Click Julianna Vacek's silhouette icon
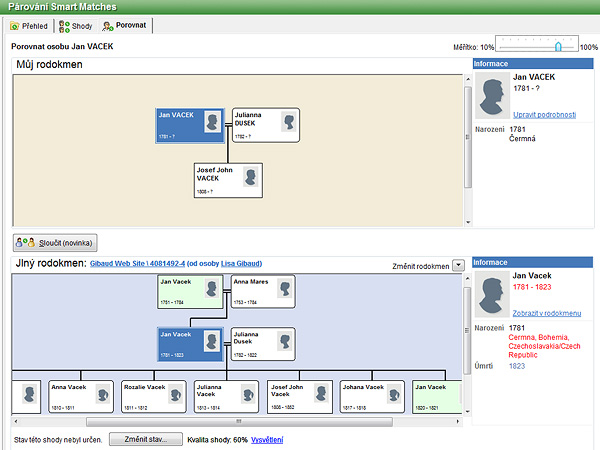Image resolution: width=600 pixels, height=450 pixels. tap(248, 395)
